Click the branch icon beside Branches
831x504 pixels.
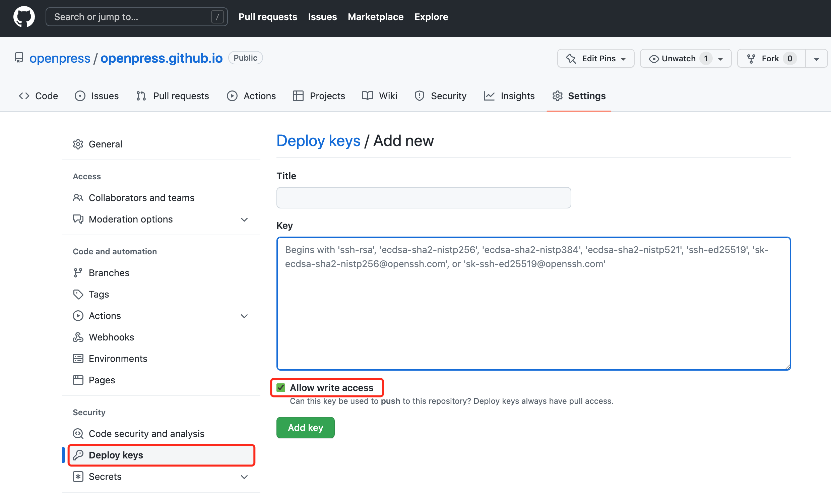click(x=78, y=273)
